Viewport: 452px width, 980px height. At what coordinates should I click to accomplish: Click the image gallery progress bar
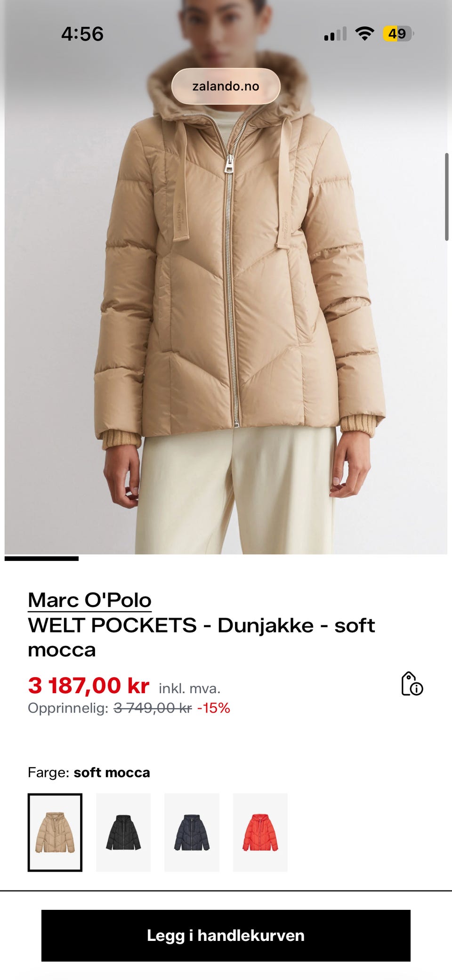coord(41,559)
